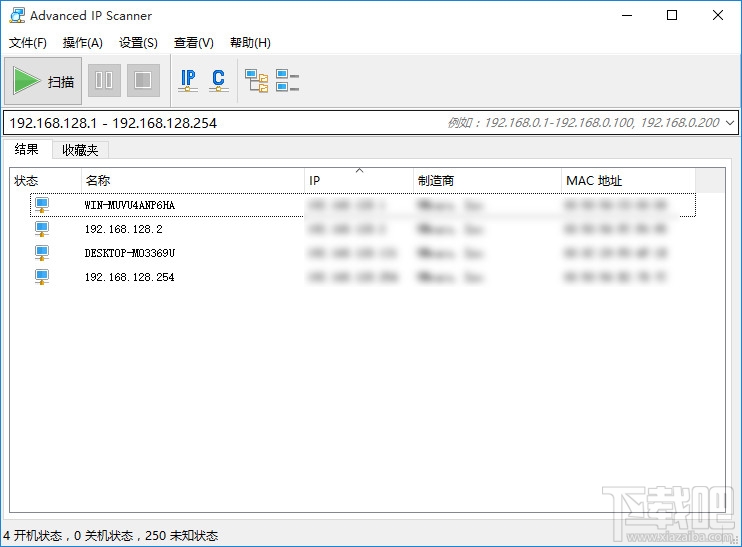Click the C subnet toolbar icon
The image size is (742, 547).
pyautogui.click(x=219, y=80)
